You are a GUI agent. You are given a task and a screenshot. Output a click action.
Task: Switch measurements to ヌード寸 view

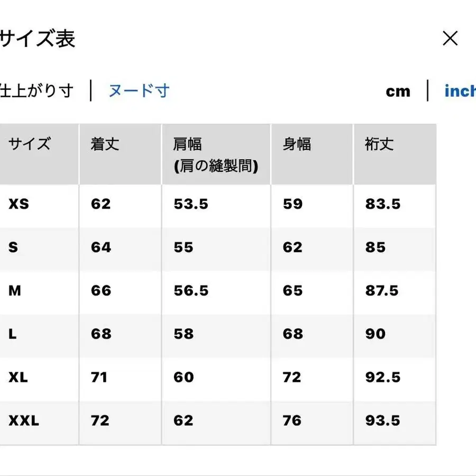139,91
